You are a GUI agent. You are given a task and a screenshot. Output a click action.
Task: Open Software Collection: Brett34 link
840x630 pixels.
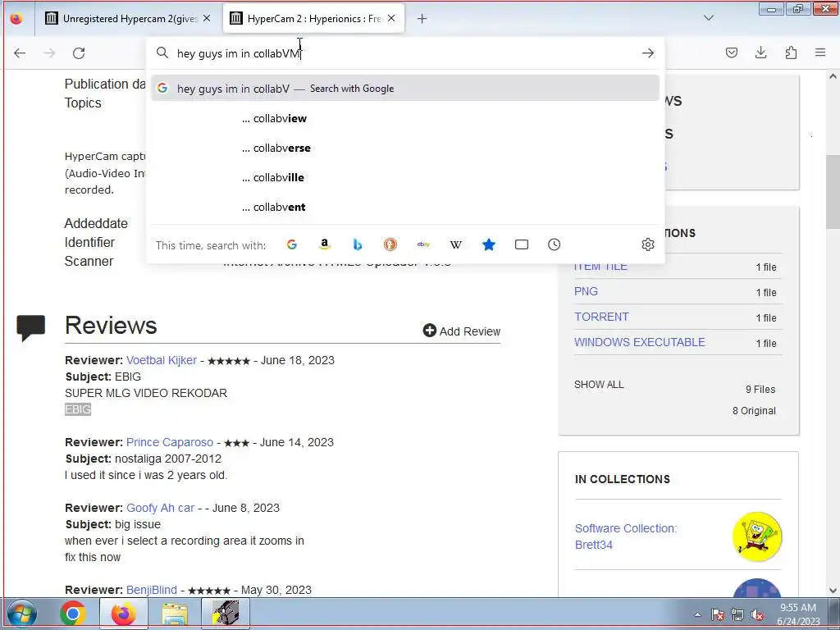click(626, 536)
